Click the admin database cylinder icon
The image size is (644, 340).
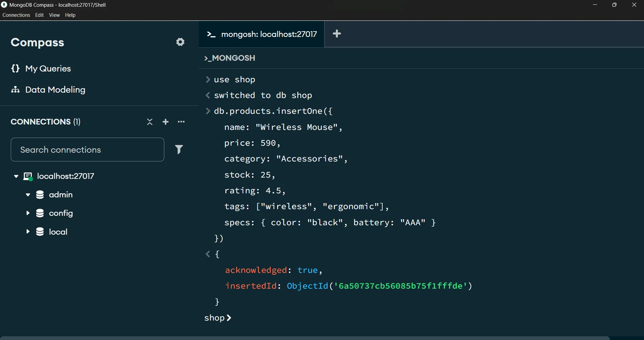(x=40, y=195)
